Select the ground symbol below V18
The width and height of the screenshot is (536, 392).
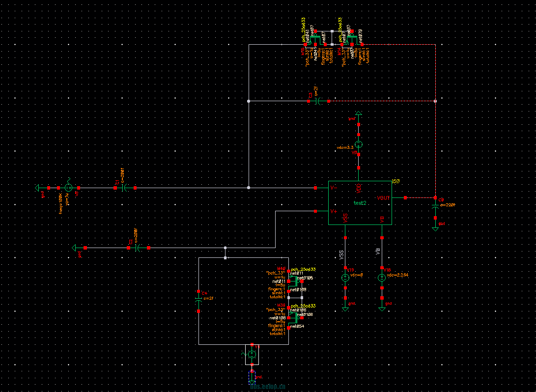tap(382, 308)
